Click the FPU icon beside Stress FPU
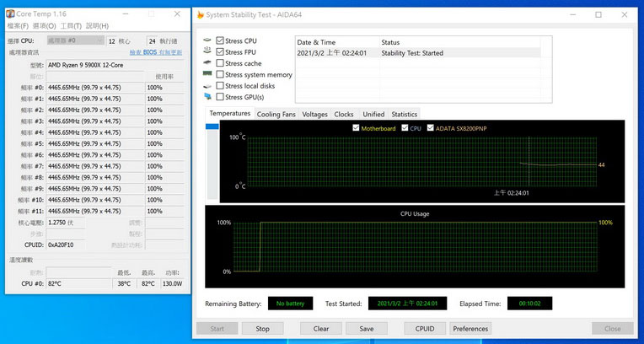Viewport: 644px width, 344px height. point(207,51)
